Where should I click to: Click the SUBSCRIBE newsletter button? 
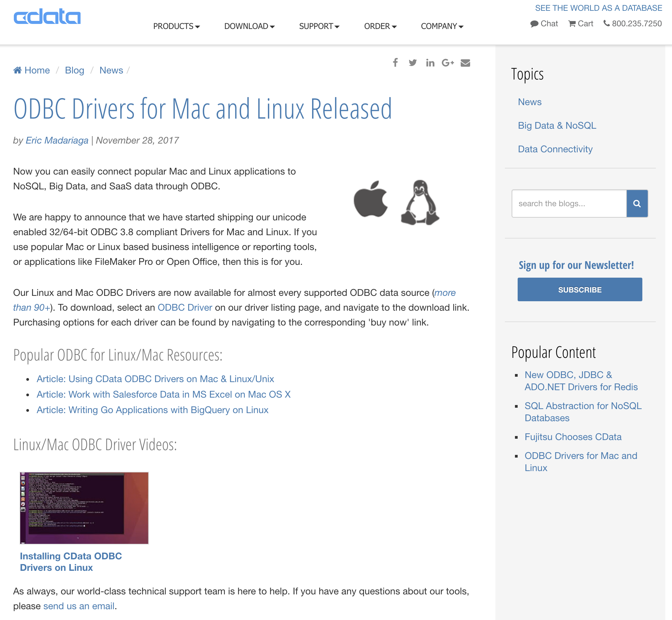click(580, 289)
